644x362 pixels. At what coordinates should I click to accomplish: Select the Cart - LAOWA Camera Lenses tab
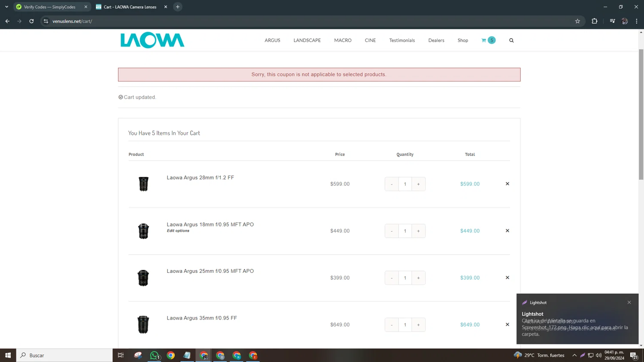[130, 7]
